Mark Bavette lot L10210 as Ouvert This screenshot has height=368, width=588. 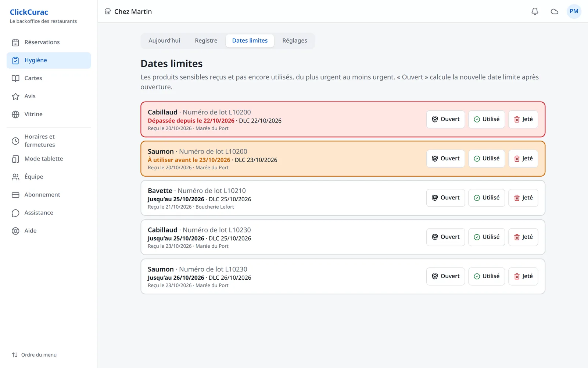[445, 198]
